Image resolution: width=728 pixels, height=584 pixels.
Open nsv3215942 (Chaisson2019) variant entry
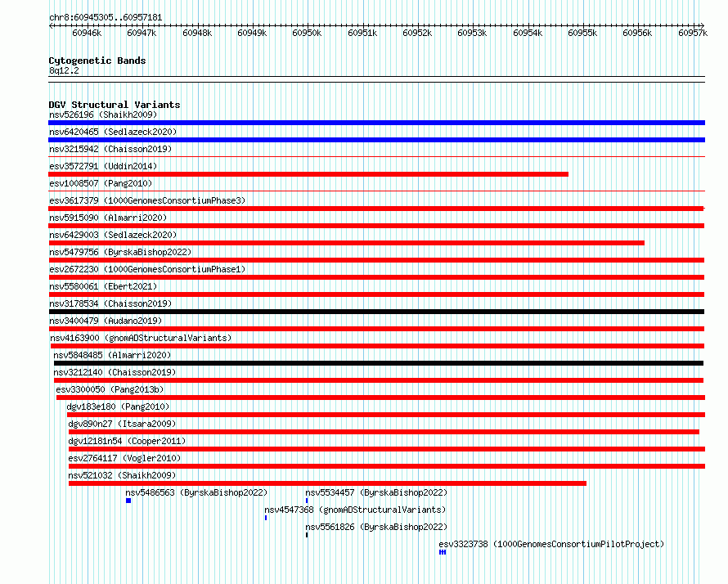110,149
